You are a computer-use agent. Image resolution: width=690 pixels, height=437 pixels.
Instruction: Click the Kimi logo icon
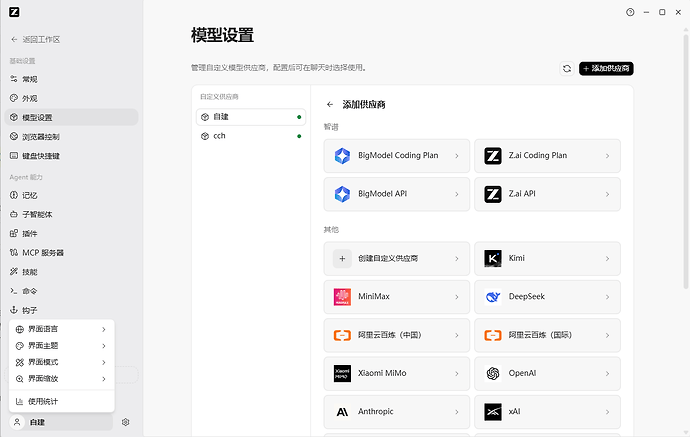click(493, 259)
